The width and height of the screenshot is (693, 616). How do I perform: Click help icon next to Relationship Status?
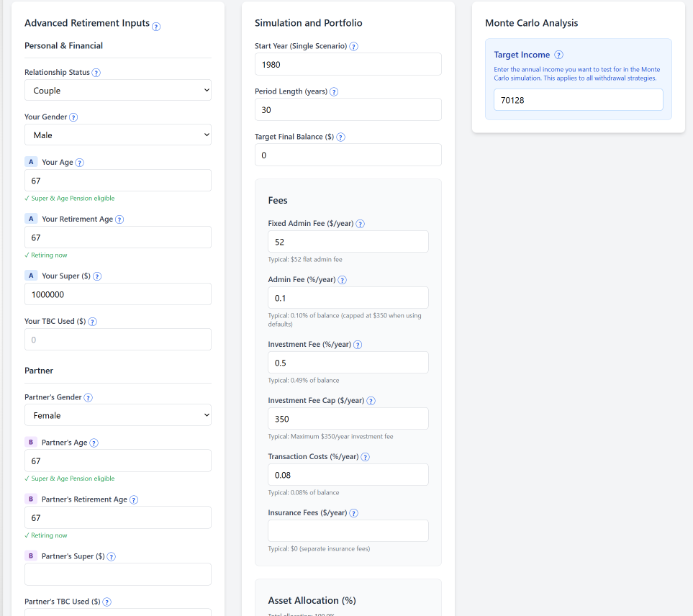coord(96,73)
